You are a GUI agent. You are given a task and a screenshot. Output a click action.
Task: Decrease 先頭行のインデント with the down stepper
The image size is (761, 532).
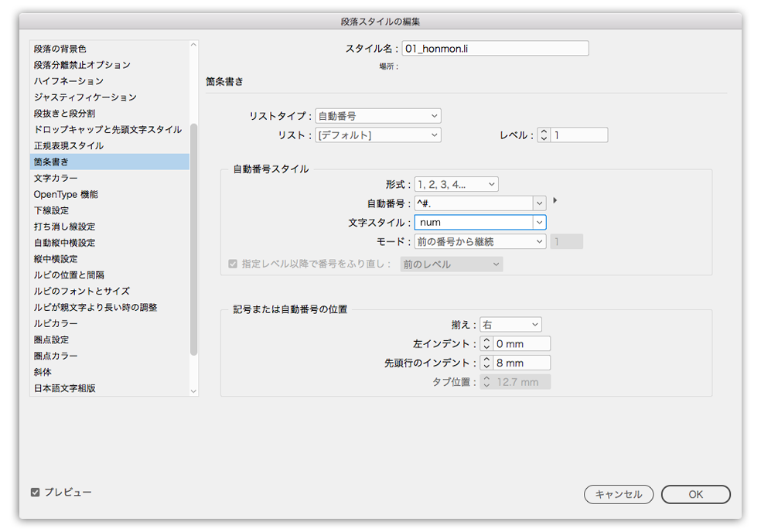pos(487,365)
